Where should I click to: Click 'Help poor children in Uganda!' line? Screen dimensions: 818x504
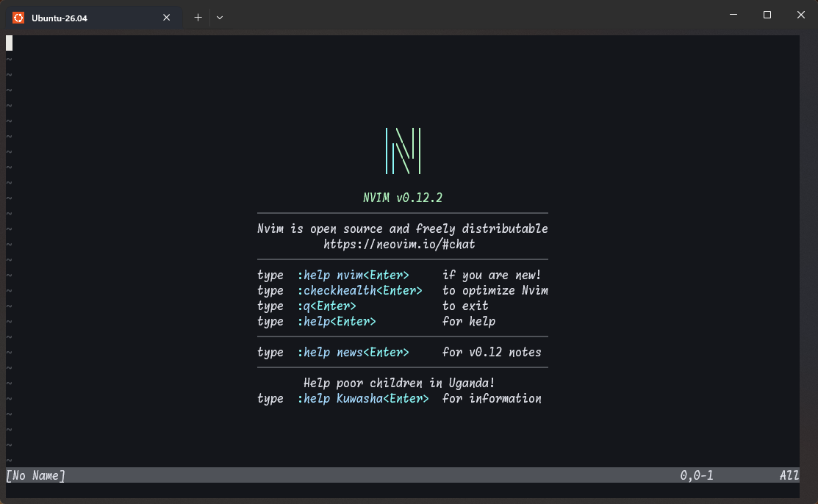pos(399,383)
